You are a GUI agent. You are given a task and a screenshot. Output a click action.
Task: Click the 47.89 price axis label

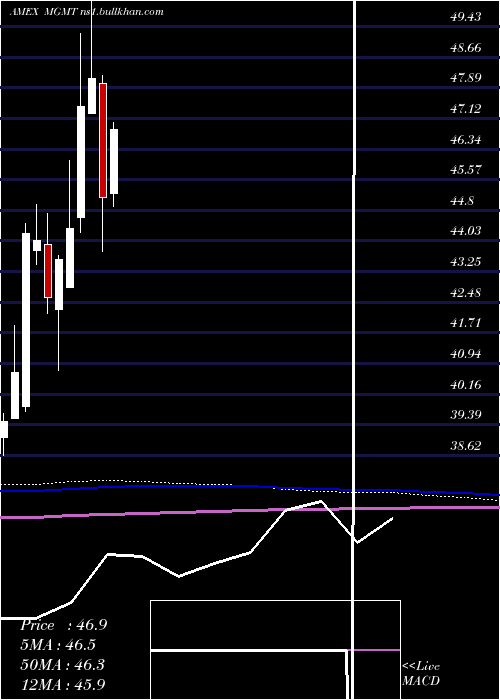[466, 78]
